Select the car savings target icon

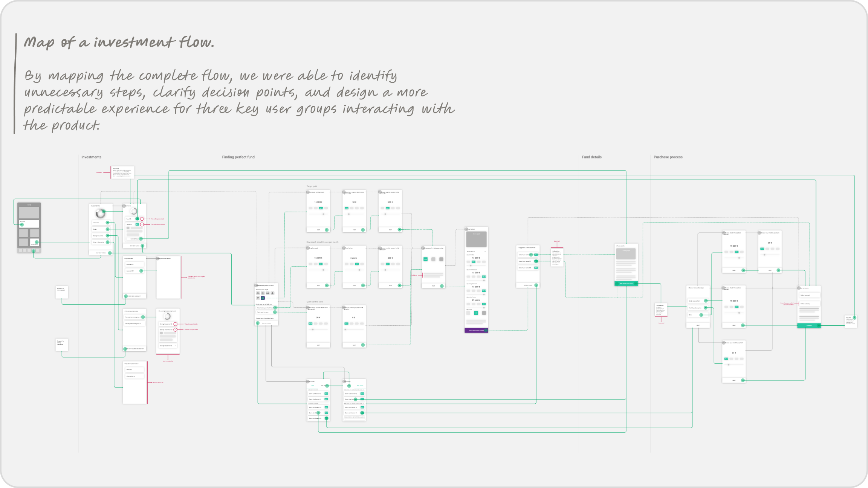point(258,293)
